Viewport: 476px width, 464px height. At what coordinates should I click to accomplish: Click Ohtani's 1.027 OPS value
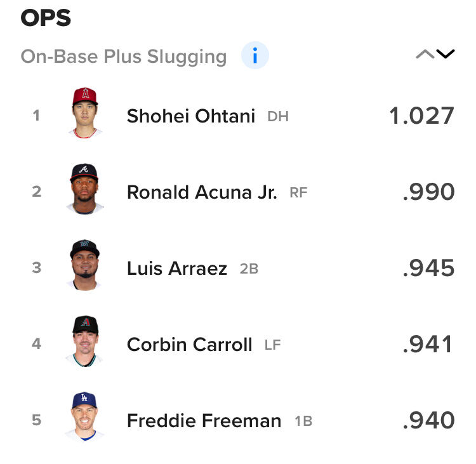click(421, 116)
